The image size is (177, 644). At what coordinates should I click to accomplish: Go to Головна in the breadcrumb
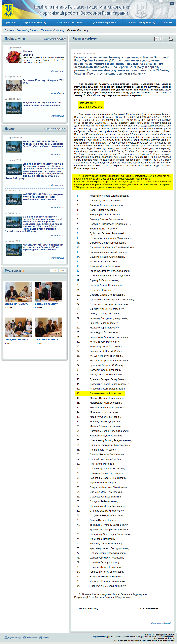click(9, 30)
